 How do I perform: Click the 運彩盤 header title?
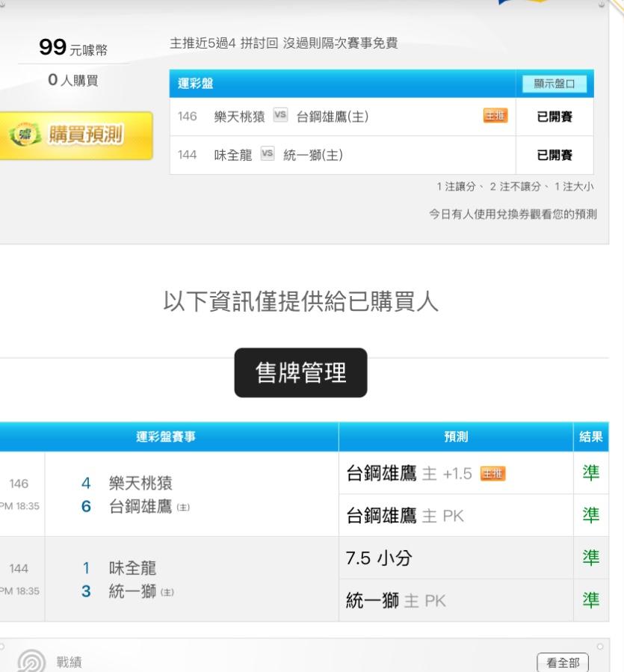pos(196,84)
